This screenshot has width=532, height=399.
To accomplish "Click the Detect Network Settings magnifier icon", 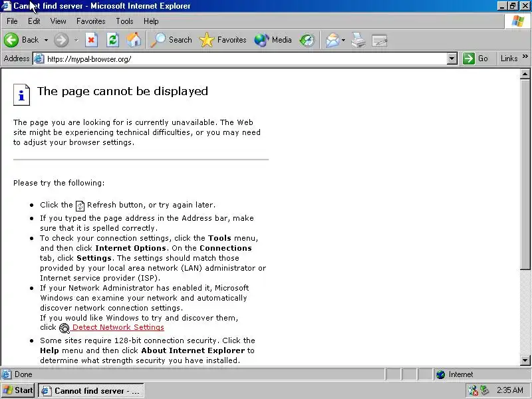I will 64,328.
